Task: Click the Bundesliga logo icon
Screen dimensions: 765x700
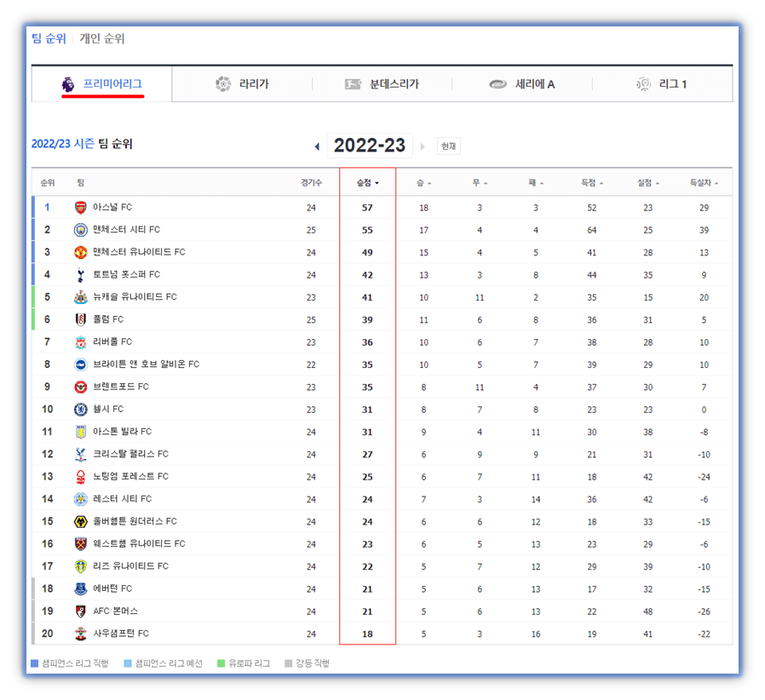Action: point(353,84)
